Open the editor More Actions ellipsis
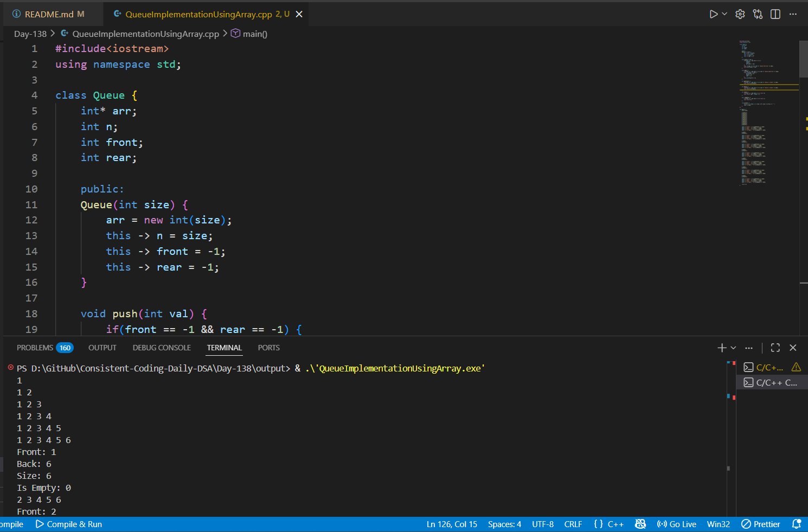Screen dimensions: 808x532 coord(793,14)
